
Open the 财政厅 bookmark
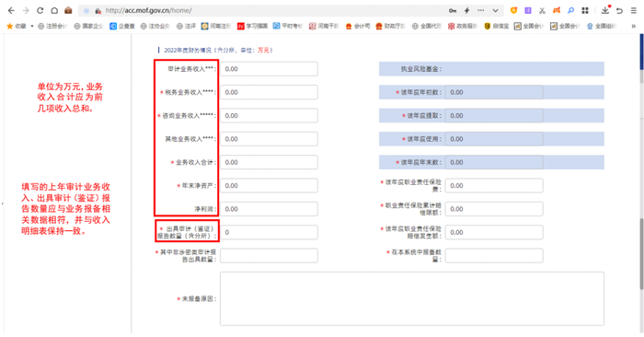pyautogui.click(x=391, y=26)
